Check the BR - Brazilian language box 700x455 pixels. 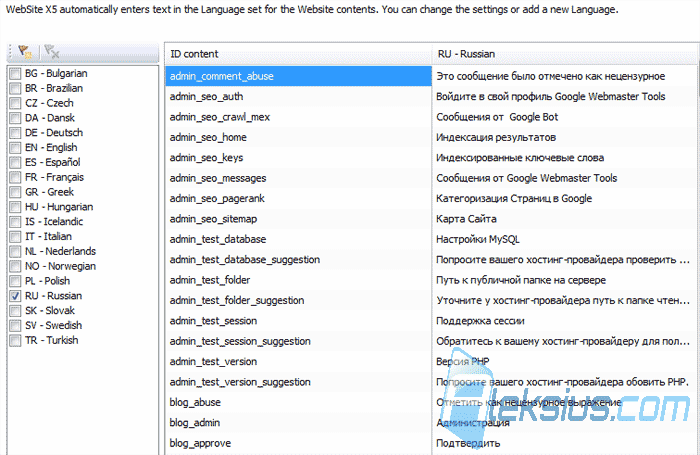coord(15,88)
